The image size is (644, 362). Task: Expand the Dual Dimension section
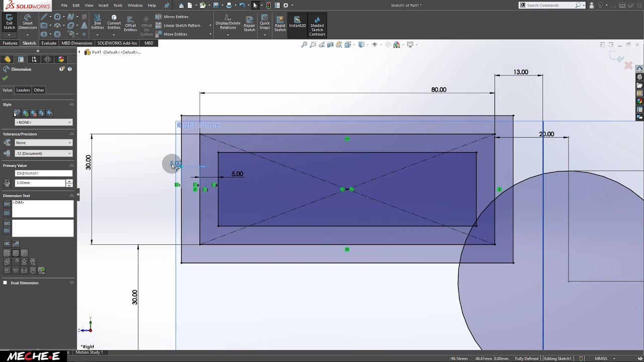tap(71, 283)
